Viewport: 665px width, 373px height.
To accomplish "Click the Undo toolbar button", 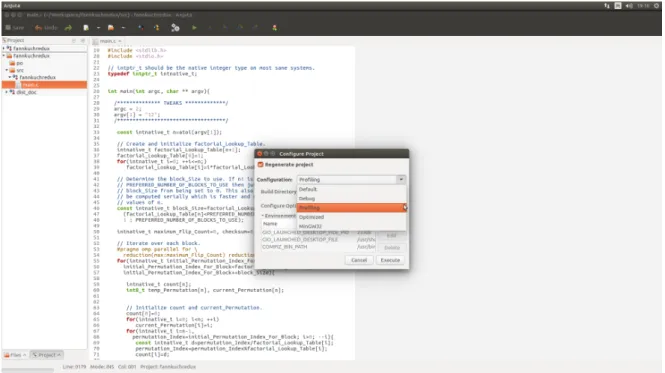I will (46, 28).
